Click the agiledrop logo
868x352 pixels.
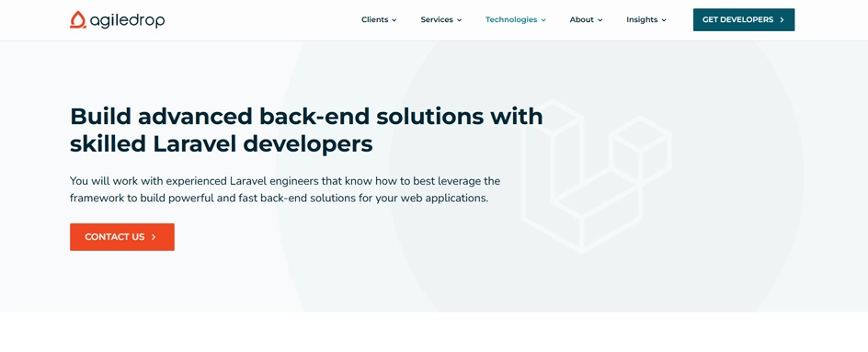tap(117, 20)
